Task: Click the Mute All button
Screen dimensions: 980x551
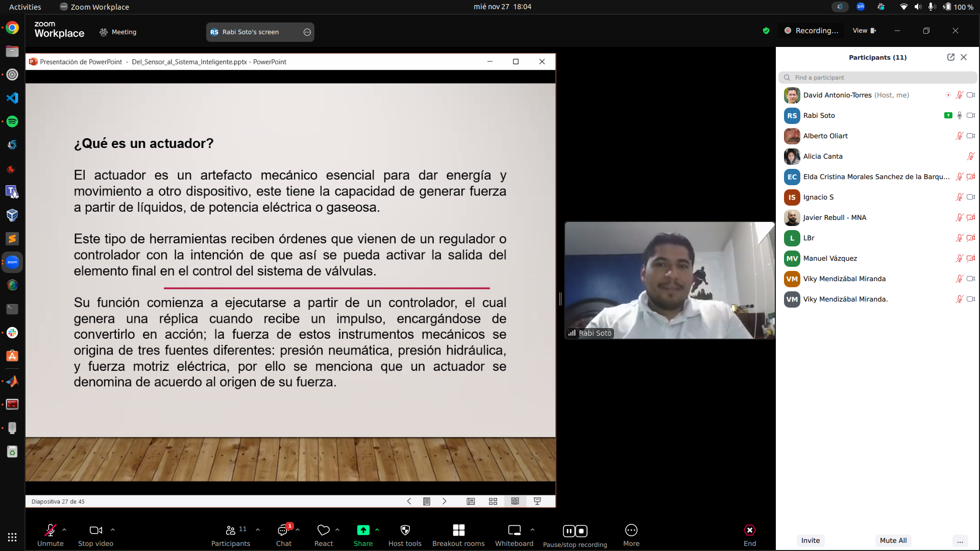Action: pyautogui.click(x=893, y=541)
